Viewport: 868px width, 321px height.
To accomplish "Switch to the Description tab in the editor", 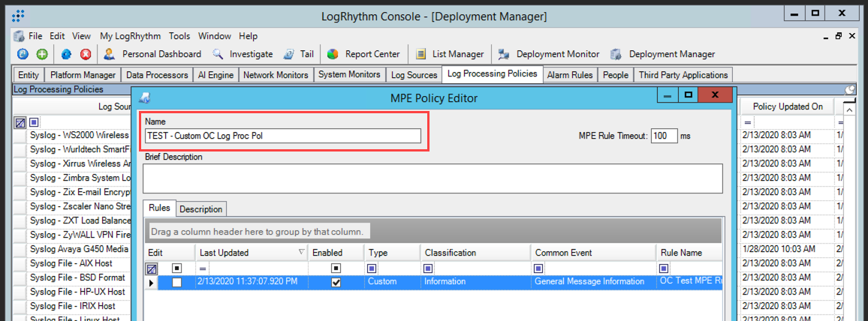I will point(200,209).
